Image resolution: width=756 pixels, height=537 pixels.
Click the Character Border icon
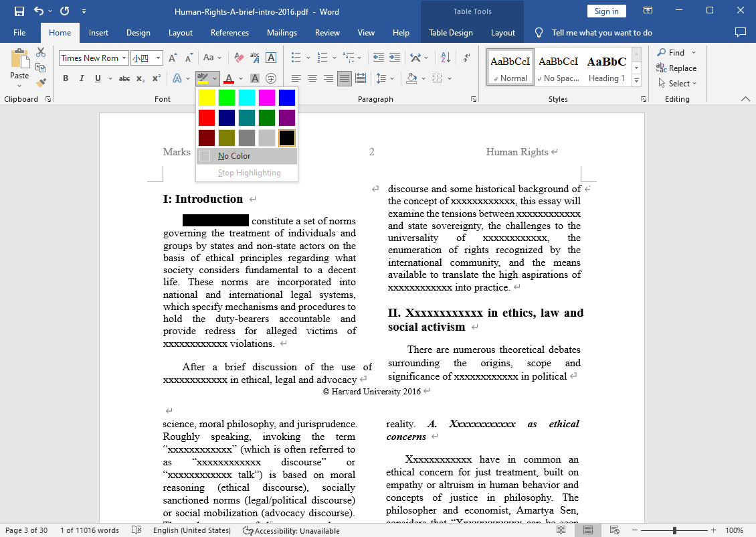[271, 58]
